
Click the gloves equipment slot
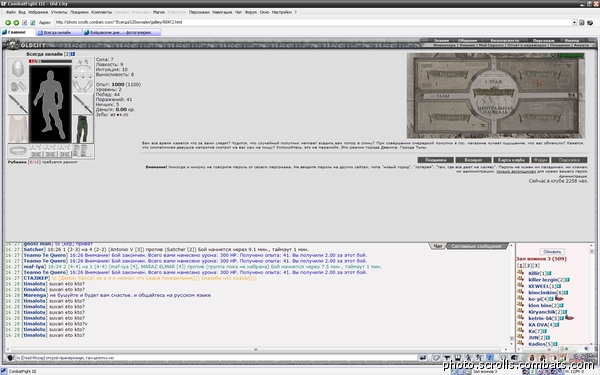coord(83,86)
